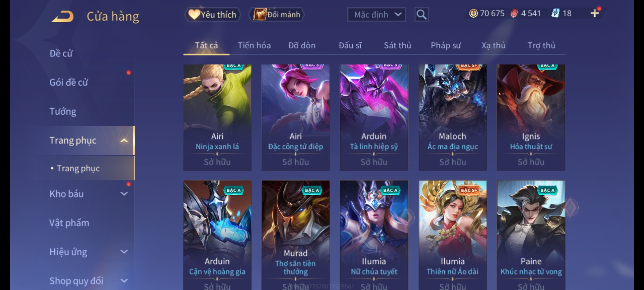
Task: Go to Gói đề cử in sidebar
Action: pyautogui.click(x=69, y=82)
